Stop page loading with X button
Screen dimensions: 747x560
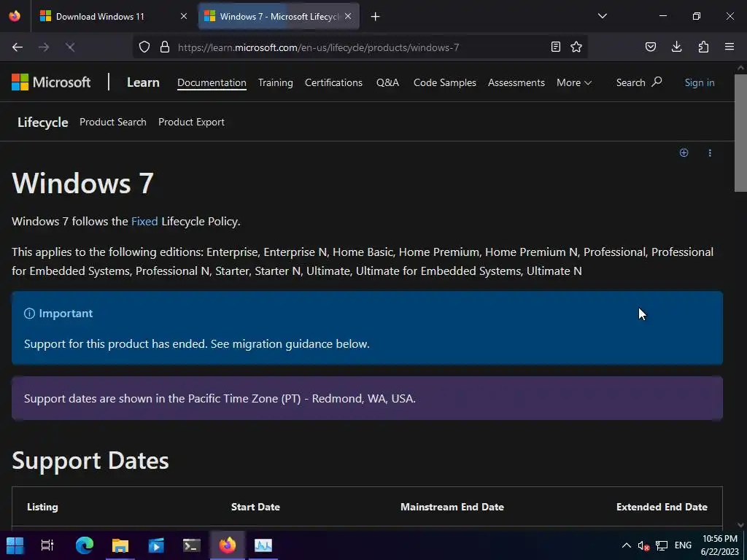70,47
